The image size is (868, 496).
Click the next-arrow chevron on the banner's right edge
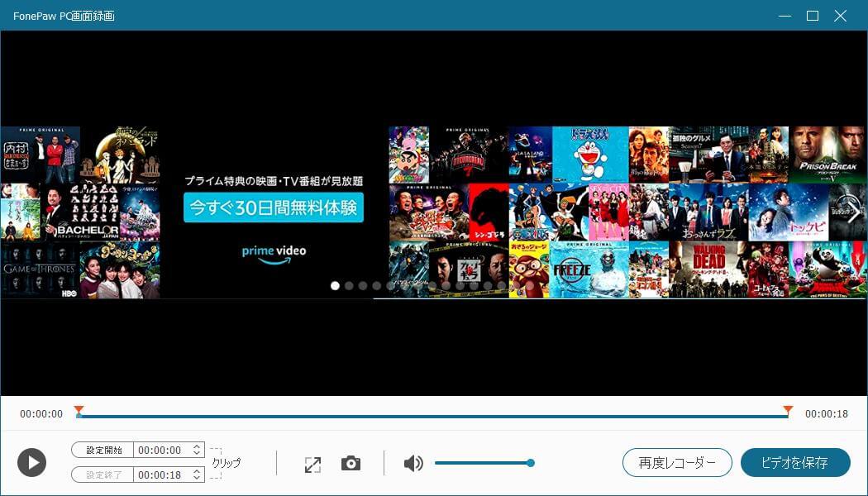854,213
